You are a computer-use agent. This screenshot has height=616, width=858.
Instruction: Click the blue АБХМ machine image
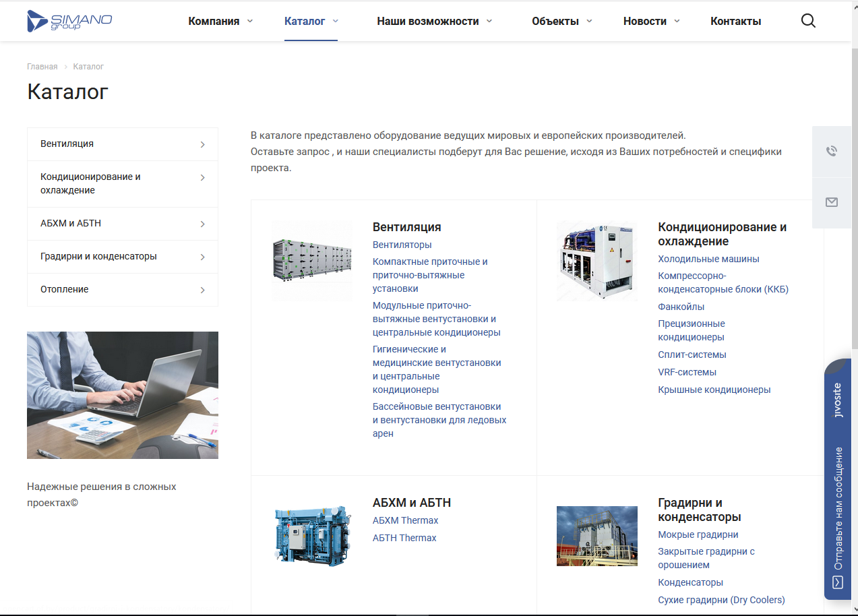coord(312,536)
